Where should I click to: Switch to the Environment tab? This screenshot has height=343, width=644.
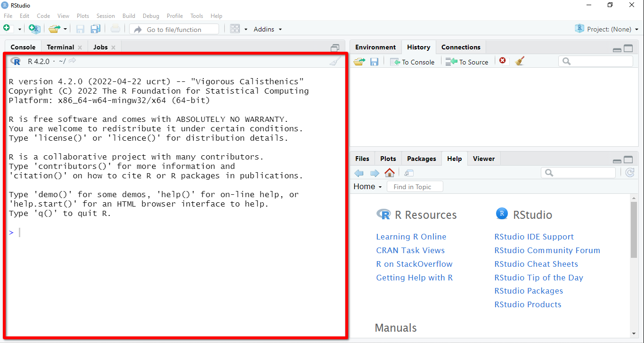click(375, 47)
